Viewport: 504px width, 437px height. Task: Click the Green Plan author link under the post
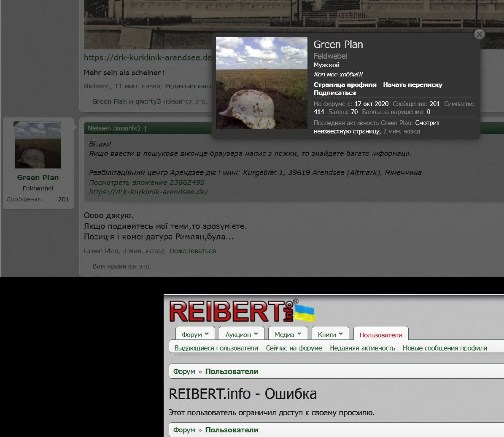click(101, 251)
